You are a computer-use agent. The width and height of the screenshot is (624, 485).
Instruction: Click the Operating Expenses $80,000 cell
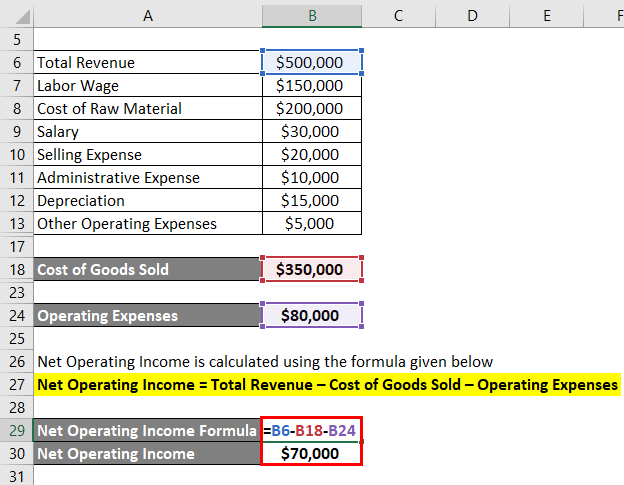[311, 315]
